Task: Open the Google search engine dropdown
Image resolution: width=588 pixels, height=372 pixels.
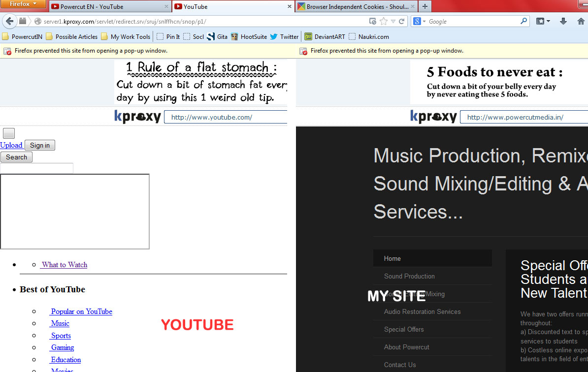Action: [419, 21]
